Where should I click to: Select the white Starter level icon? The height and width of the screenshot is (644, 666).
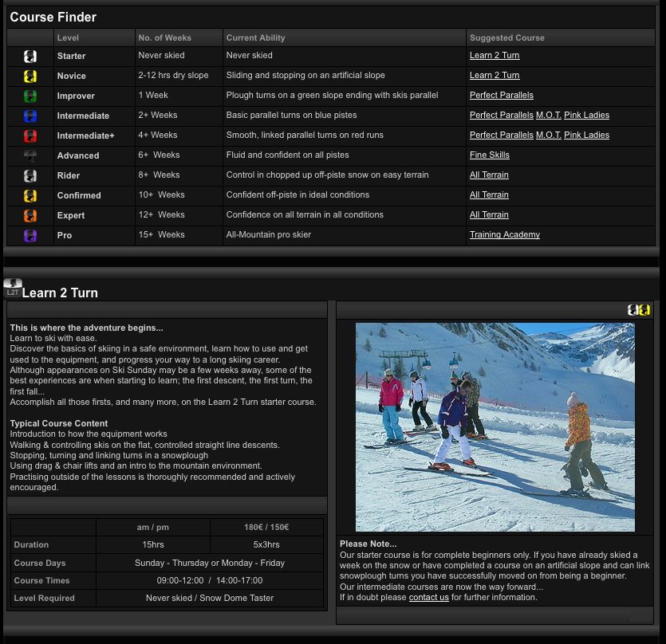click(x=30, y=56)
